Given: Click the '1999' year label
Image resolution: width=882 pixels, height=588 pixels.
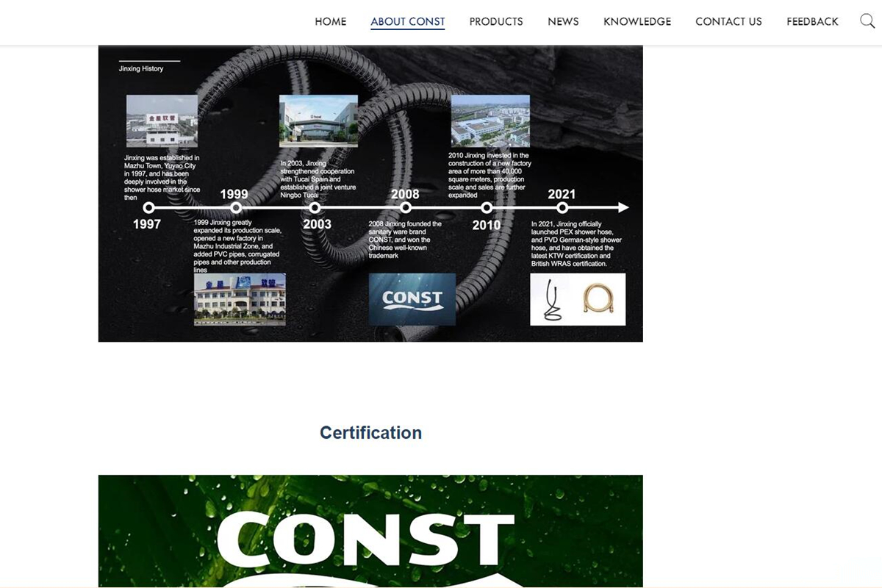Looking at the screenshot, I should [x=234, y=194].
